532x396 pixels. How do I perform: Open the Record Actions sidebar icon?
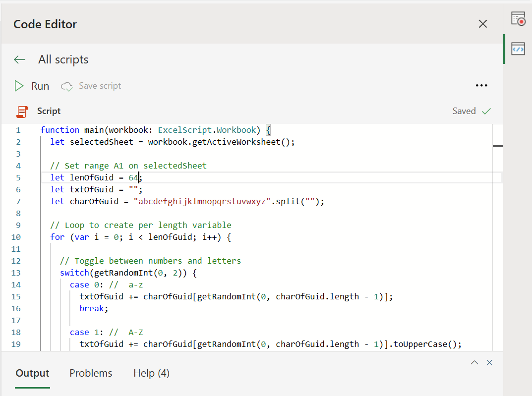pyautogui.click(x=518, y=19)
